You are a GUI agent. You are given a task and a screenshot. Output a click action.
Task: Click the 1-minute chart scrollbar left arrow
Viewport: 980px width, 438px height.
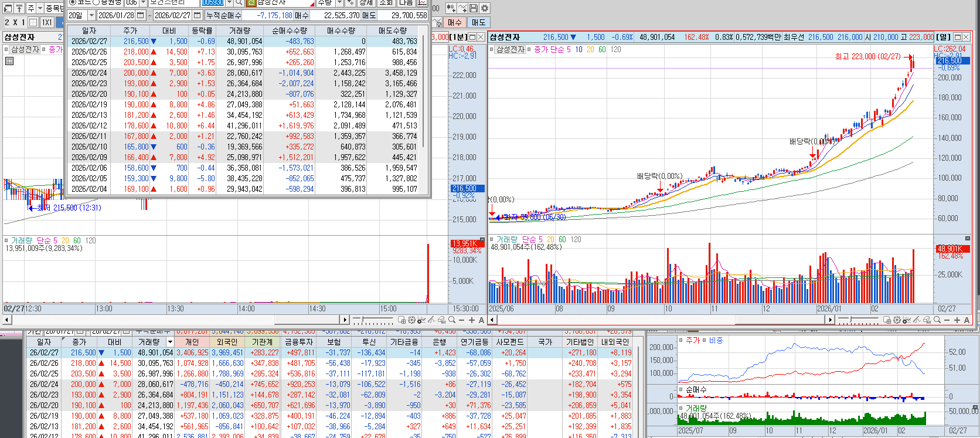[6, 320]
